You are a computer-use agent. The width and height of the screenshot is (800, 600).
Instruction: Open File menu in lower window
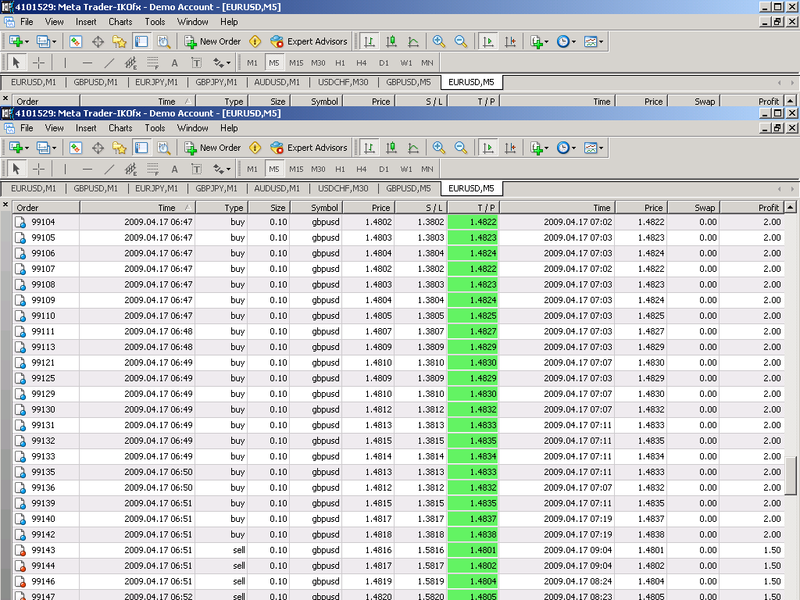[x=27, y=128]
